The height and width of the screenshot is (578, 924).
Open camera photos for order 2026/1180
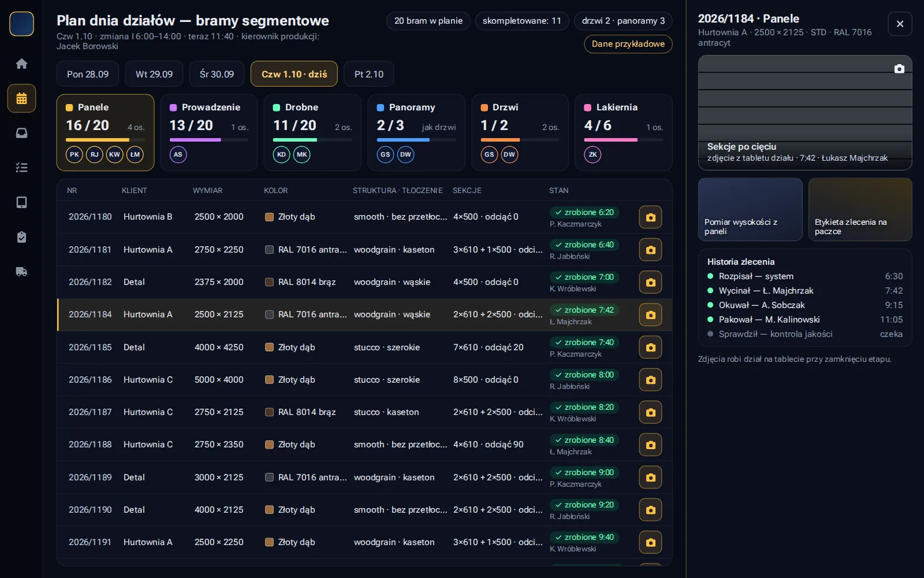[x=650, y=217]
